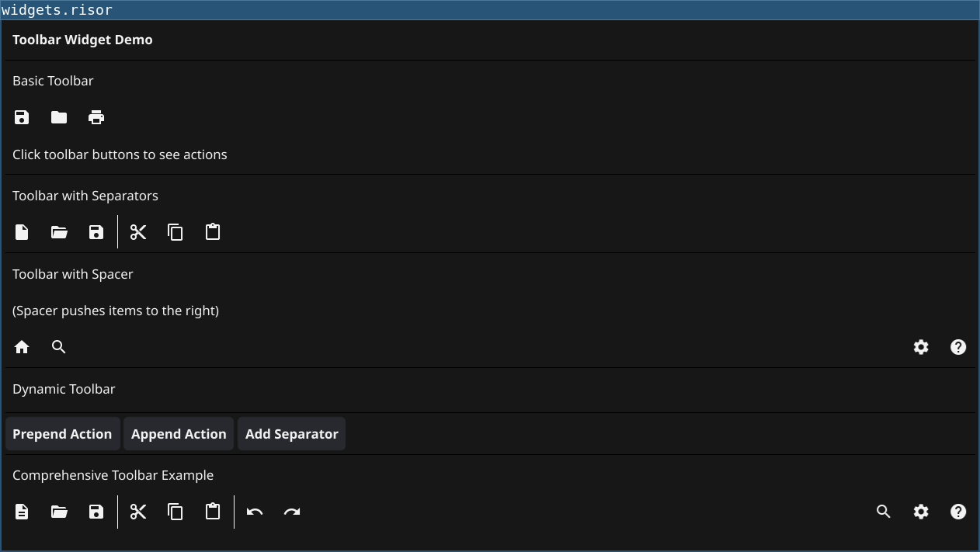Select Cut scissors in Separators toolbar
980x552 pixels.
point(138,232)
